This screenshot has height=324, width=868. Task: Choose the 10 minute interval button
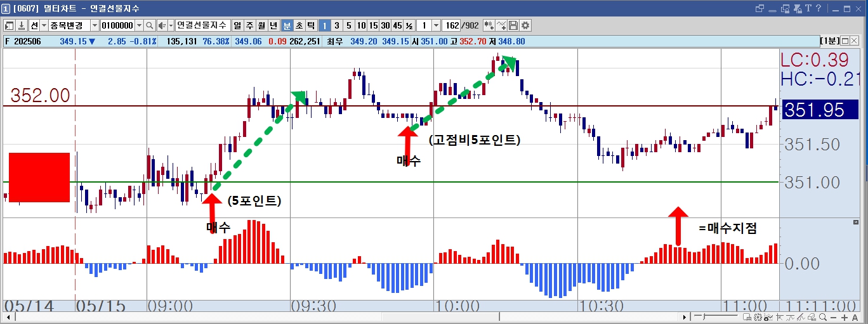(x=361, y=25)
